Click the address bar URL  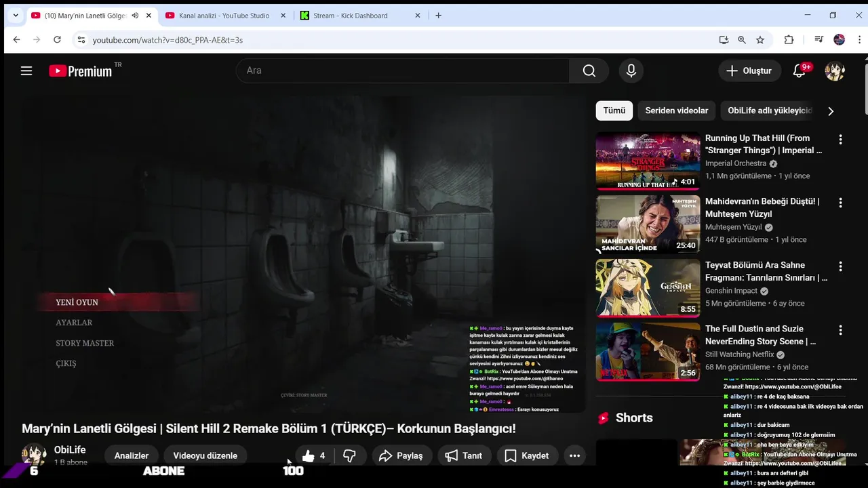pyautogui.click(x=167, y=40)
